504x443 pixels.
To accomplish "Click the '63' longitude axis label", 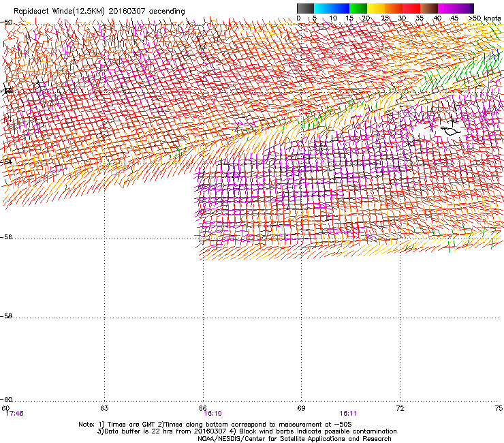I will (x=104, y=408).
